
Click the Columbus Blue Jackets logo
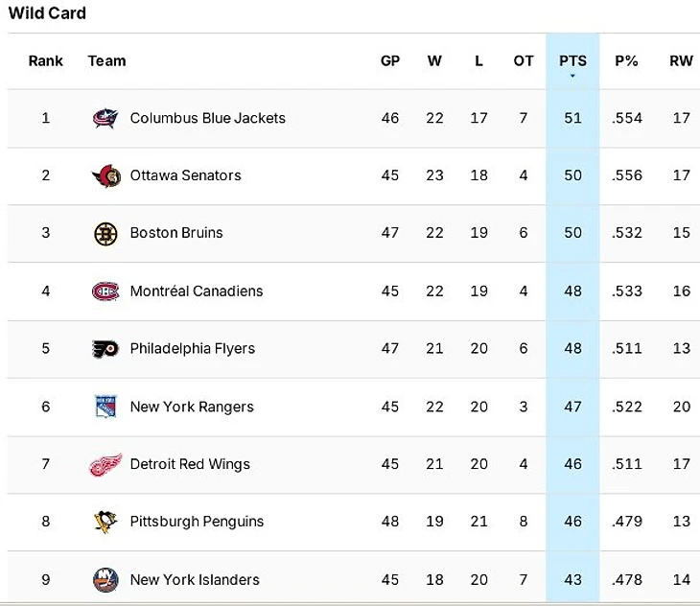[x=105, y=119]
